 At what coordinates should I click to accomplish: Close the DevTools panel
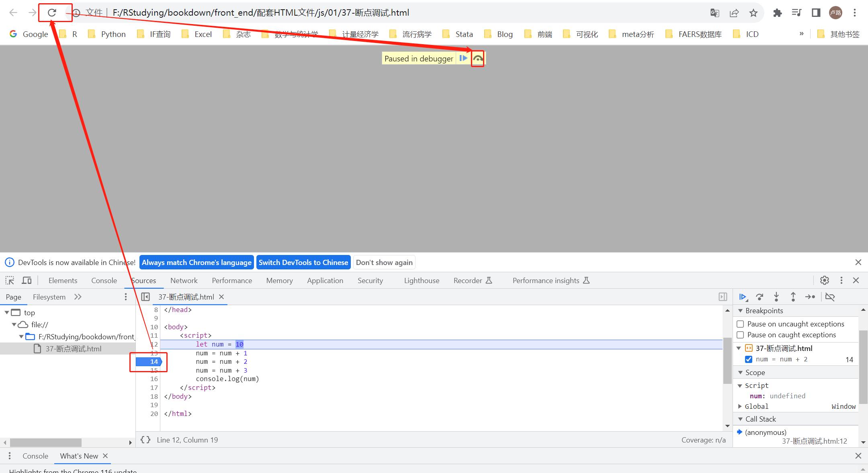[x=856, y=280]
